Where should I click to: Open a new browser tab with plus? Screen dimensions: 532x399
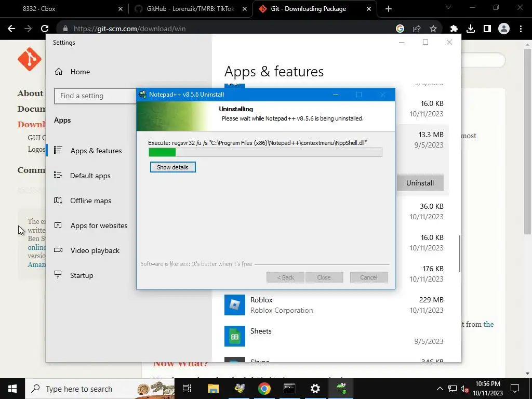389,9
